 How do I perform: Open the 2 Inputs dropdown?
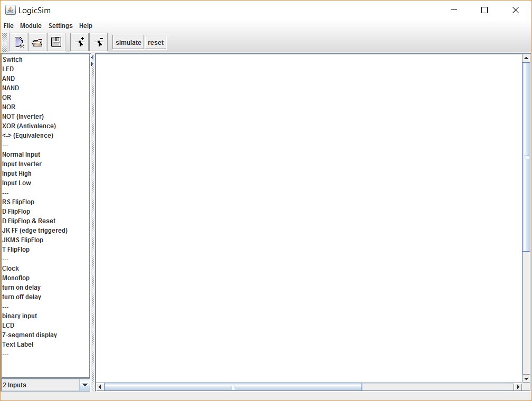coord(84,385)
